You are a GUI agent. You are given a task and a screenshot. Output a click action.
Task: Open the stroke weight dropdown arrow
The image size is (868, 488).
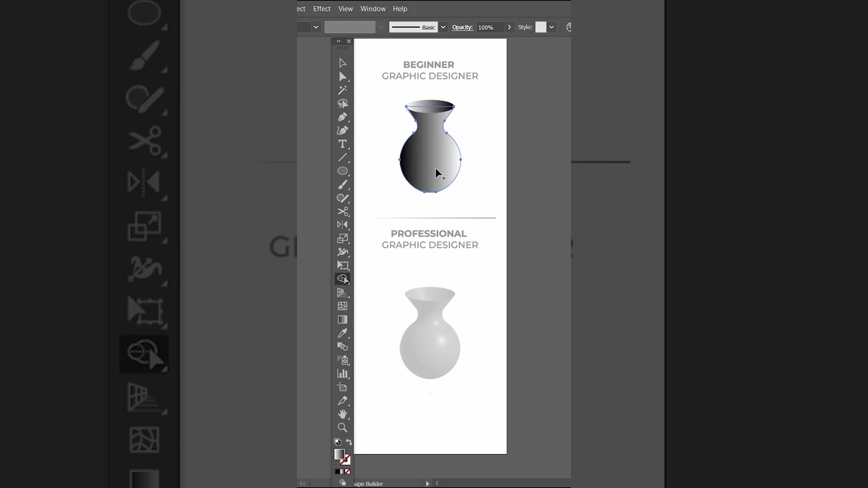tap(316, 27)
